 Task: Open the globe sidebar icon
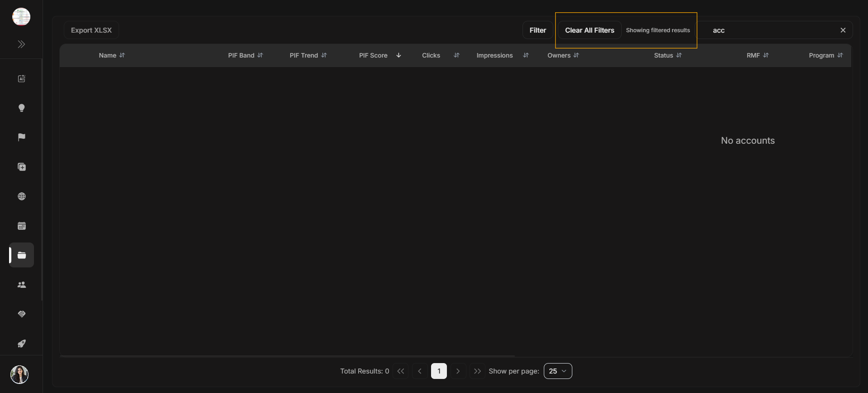[21, 196]
